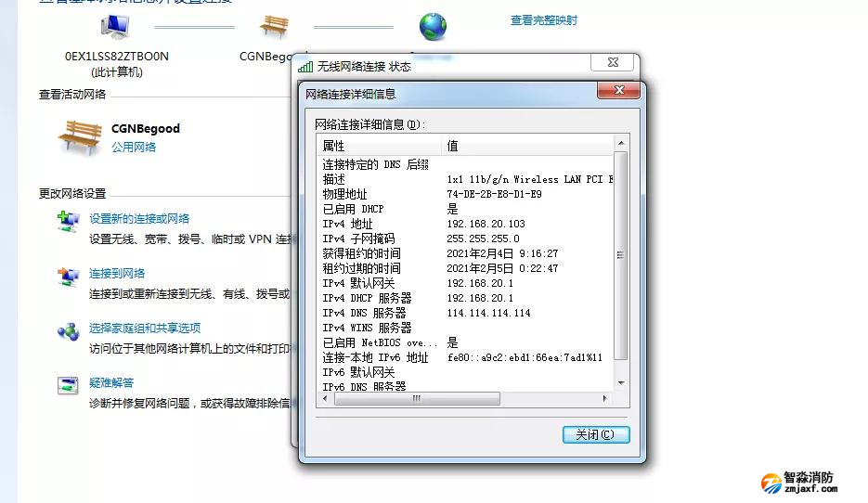Click the 设置新的连接或网络 icon
Screen dimensions: 868x503
click(69, 221)
